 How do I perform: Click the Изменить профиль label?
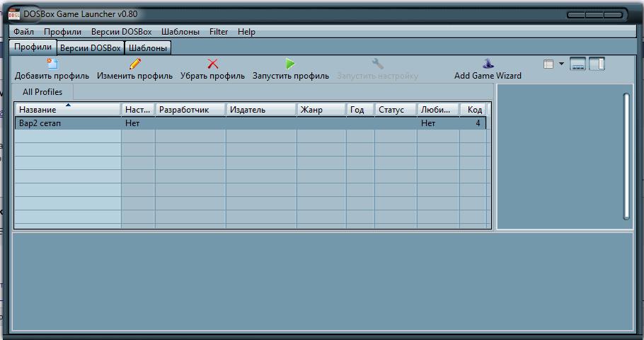coord(134,76)
